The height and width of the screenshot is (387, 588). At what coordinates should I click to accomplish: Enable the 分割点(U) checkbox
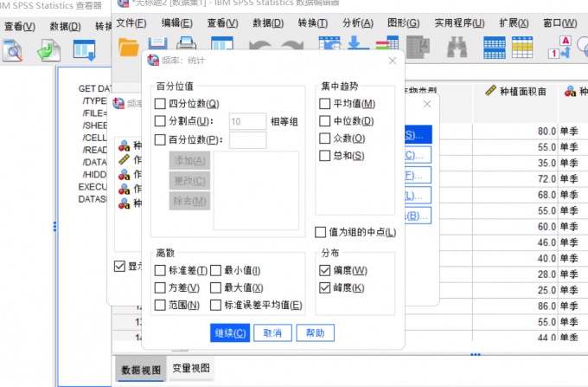(160, 121)
